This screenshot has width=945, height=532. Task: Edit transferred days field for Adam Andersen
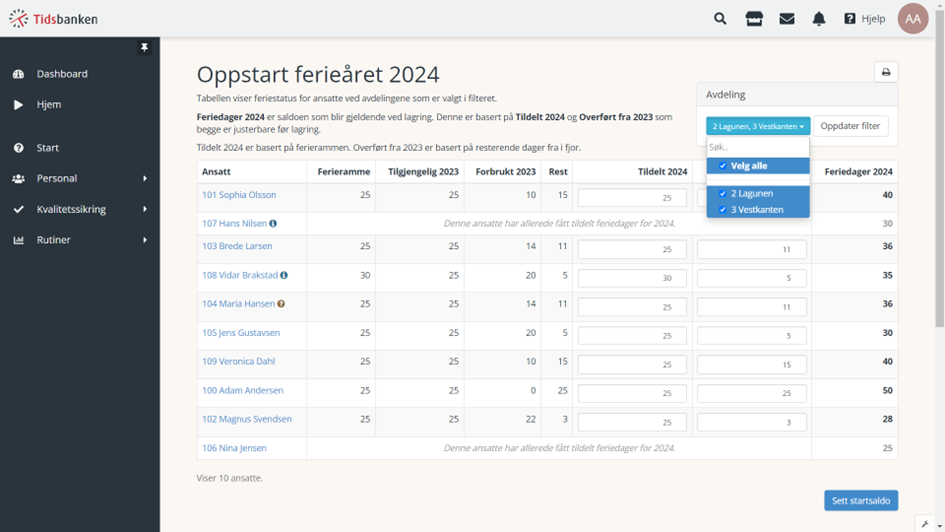[x=752, y=393]
